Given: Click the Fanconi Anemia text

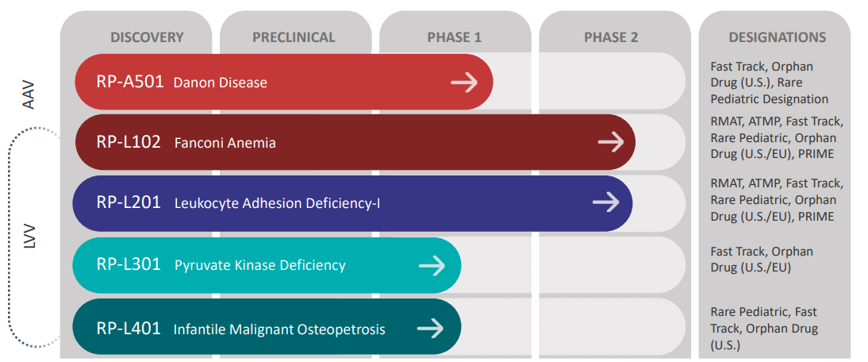Looking at the screenshot, I should pos(225,143).
